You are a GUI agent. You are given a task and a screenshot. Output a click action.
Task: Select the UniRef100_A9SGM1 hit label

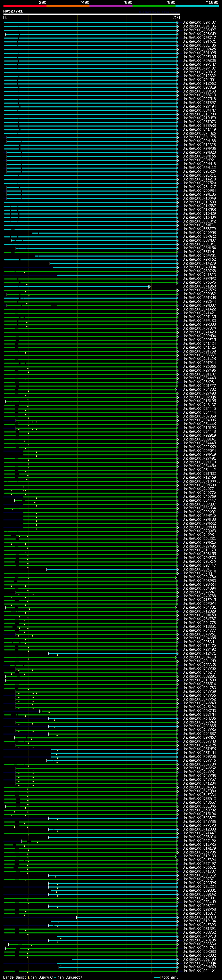pyautogui.click(x=199, y=642)
